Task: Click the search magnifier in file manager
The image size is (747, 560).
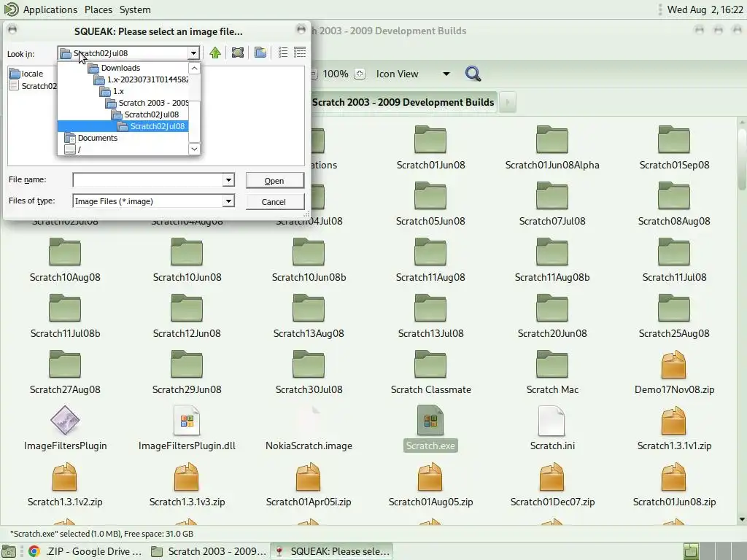Action: tap(473, 74)
